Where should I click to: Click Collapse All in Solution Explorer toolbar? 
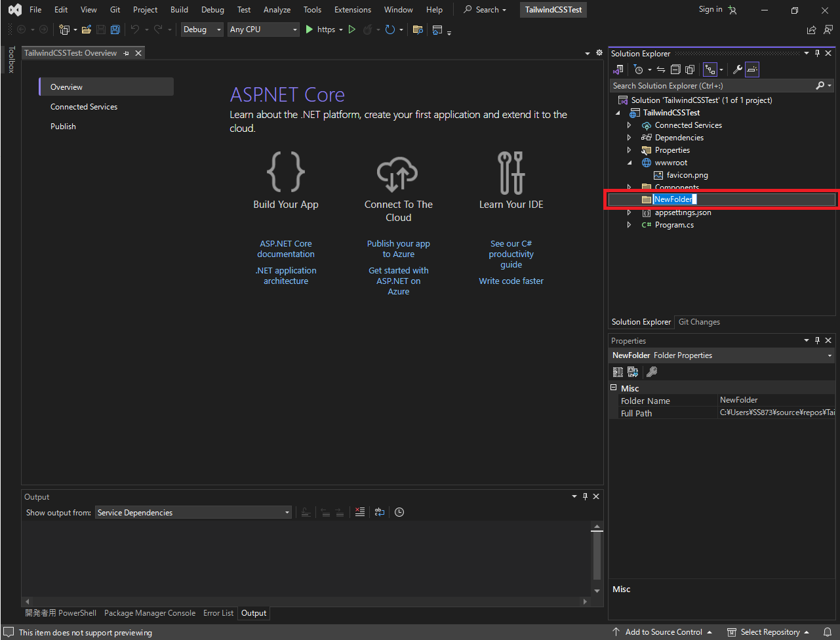pyautogui.click(x=675, y=70)
